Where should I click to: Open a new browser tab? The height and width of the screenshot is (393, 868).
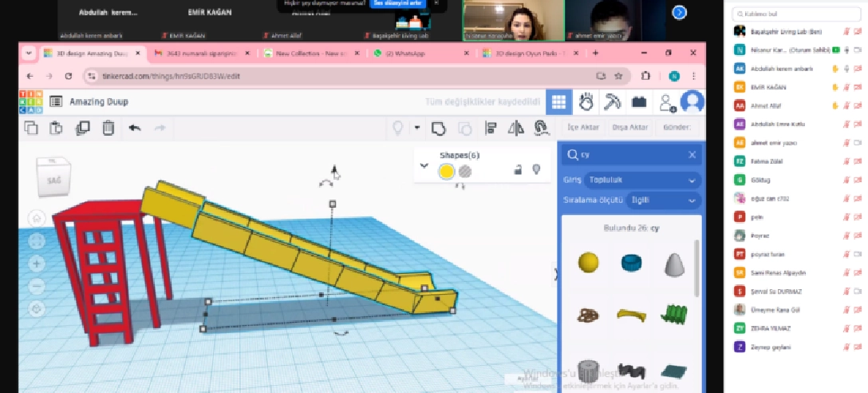click(595, 54)
